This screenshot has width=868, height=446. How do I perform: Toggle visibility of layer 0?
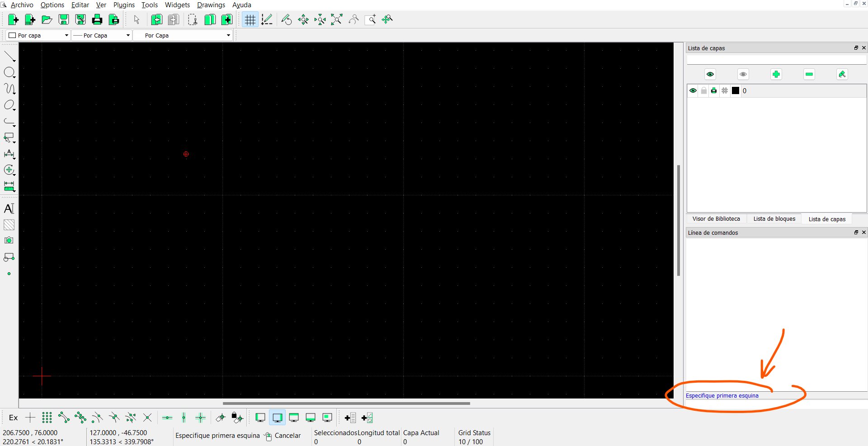[x=693, y=91]
